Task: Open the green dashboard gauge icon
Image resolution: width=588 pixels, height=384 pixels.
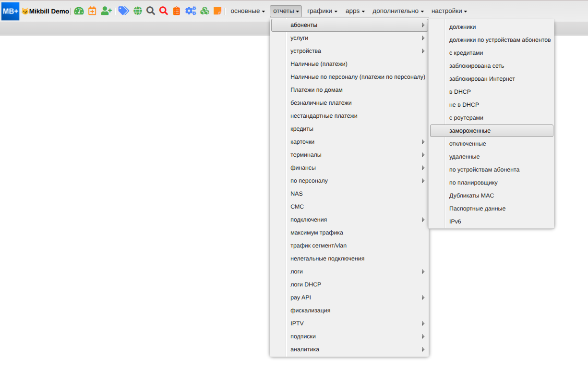Action: tap(79, 11)
